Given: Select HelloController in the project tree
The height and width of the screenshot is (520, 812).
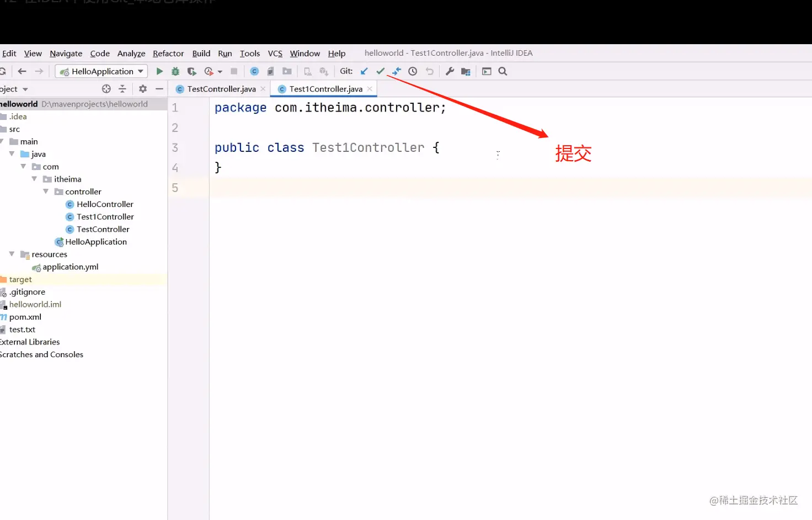Looking at the screenshot, I should 105,204.
